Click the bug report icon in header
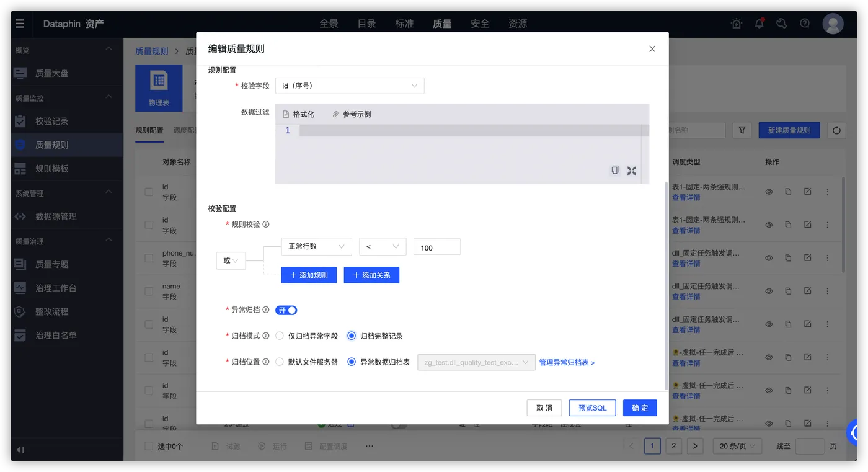The height and width of the screenshot is (472, 868). point(737,24)
